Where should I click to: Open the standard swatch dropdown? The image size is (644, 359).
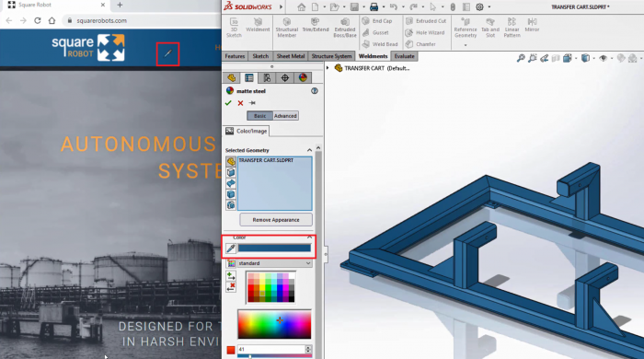308,263
